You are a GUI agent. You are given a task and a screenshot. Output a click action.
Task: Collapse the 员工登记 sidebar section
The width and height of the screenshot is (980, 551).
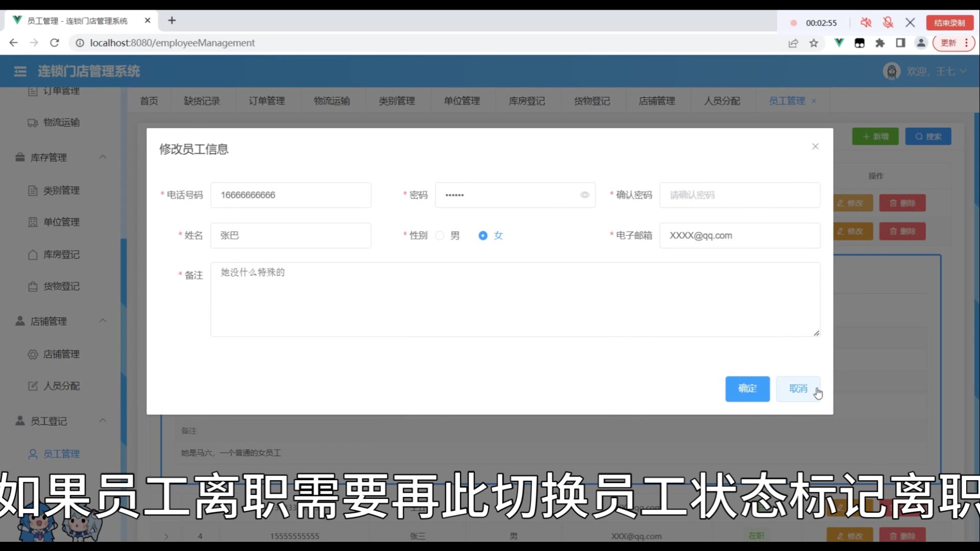tap(103, 421)
